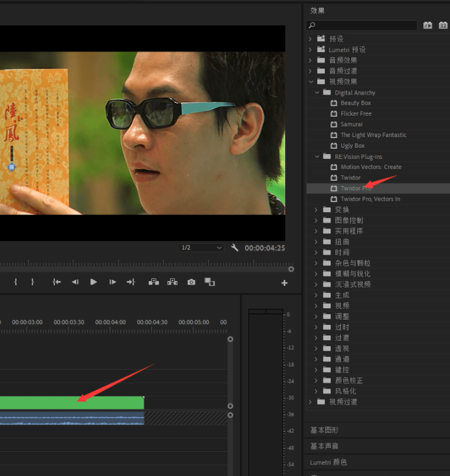Open the 扭曲 folder
Screen dimensions: 450x476
pyautogui.click(x=342, y=242)
